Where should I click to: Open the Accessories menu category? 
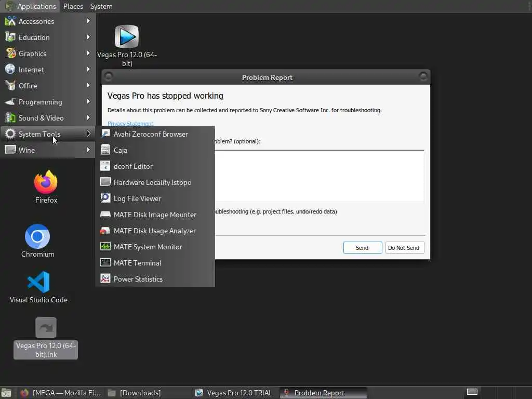pos(48,21)
